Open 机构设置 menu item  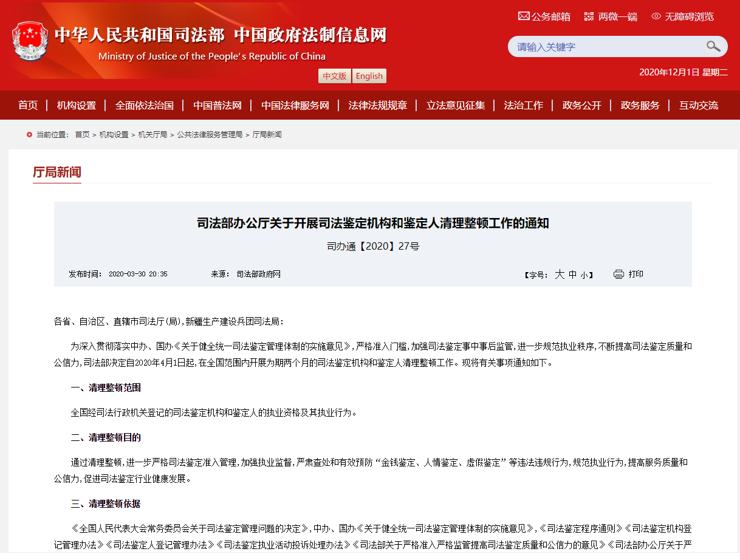tap(77, 105)
